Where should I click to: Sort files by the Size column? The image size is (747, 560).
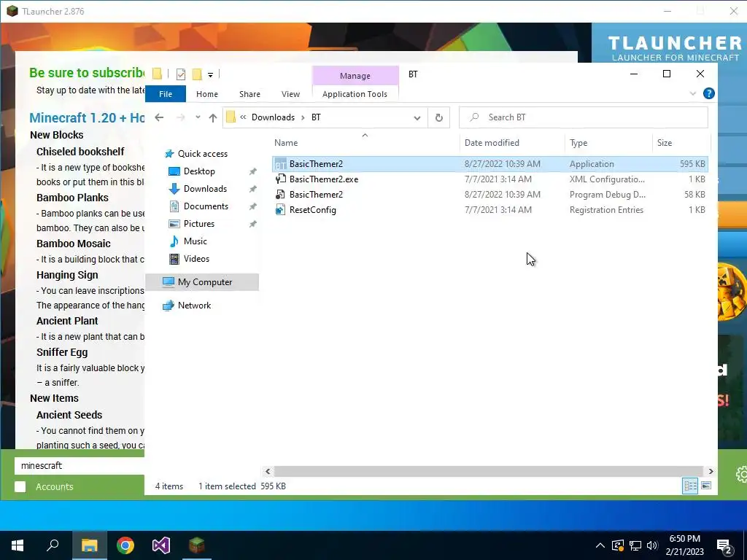664,142
